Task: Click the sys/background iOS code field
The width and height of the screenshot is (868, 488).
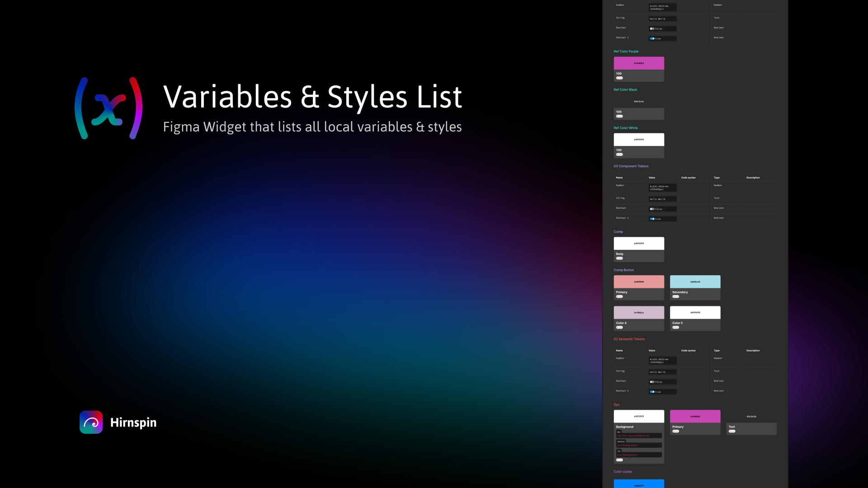Action: [639, 455]
